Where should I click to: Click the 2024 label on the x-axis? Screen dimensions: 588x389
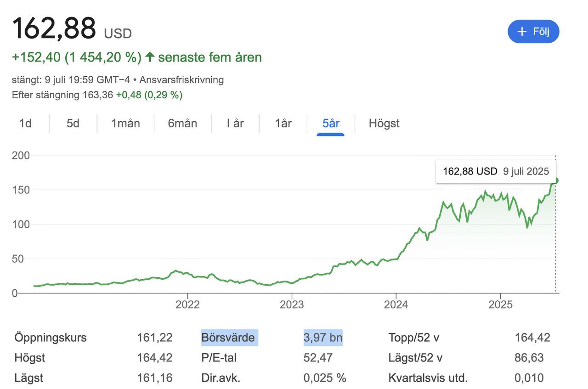click(396, 304)
